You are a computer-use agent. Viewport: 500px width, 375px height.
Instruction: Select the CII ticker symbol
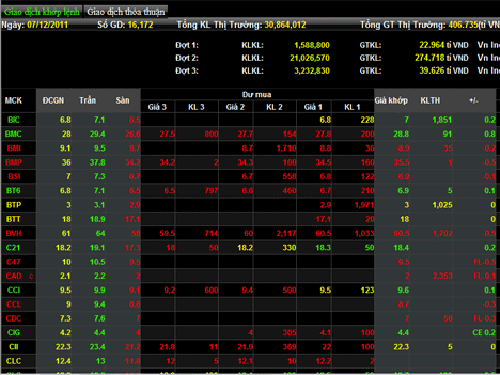(14, 347)
